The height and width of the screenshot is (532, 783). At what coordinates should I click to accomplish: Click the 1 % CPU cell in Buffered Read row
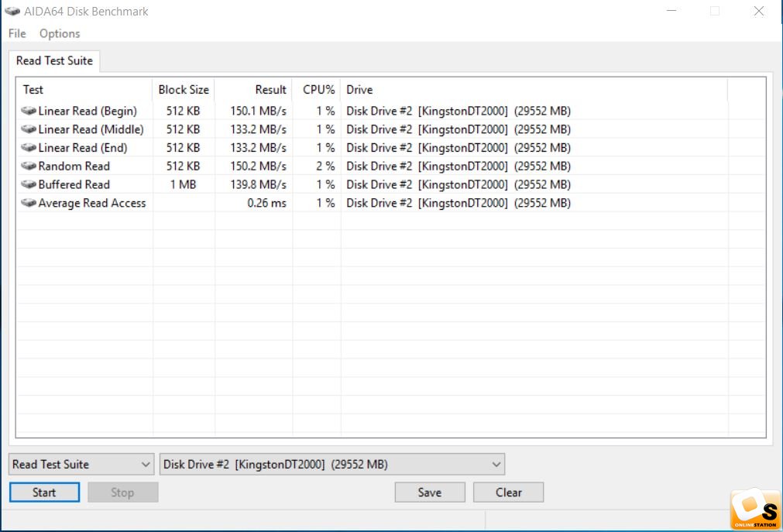coord(325,184)
